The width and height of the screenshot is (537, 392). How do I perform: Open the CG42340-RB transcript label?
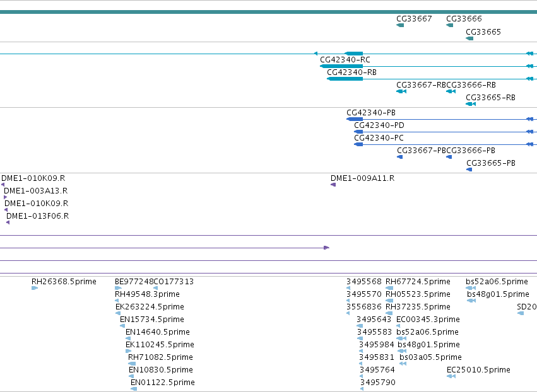(x=351, y=72)
